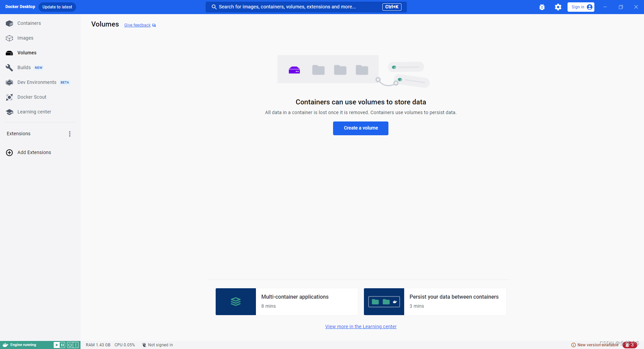Screen dimensions: 644x349
Task: Click the Not signed in text
Action: pos(160,345)
